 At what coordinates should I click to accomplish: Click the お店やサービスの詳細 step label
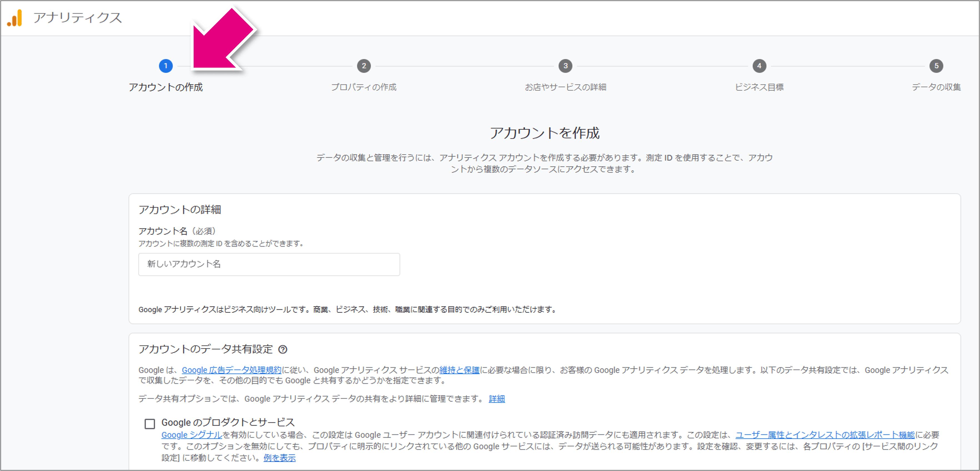click(565, 87)
